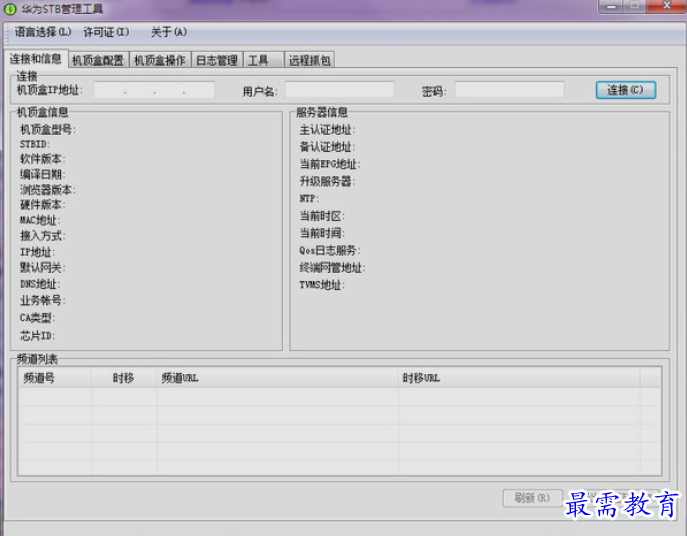This screenshot has height=536, width=687.
Task: Click the green app icon in title bar
Action: 10,9
